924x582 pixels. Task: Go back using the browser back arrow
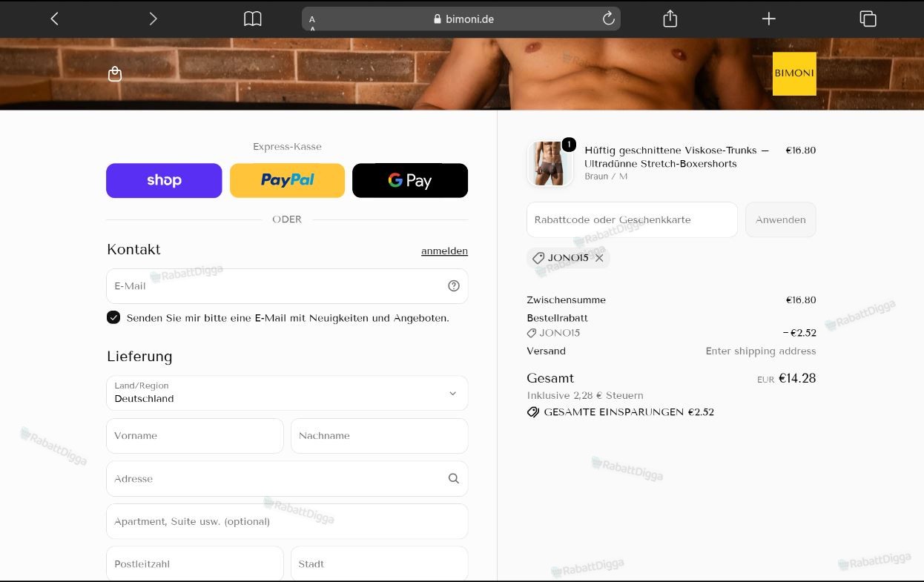tap(54, 19)
